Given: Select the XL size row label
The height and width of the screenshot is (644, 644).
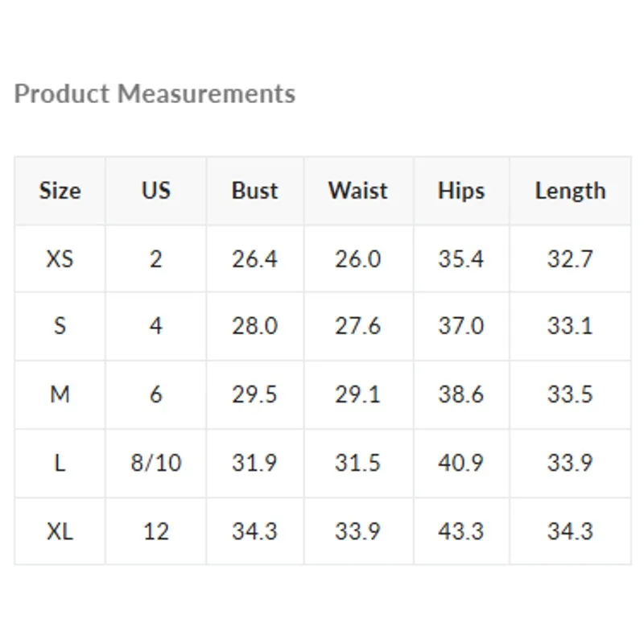Looking at the screenshot, I should click(x=60, y=531).
